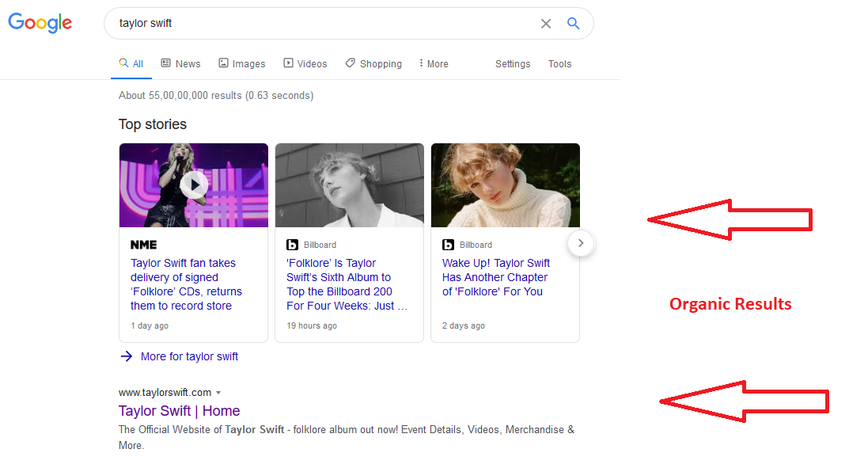Select the All tab
The height and width of the screenshot is (468, 868).
(x=131, y=63)
